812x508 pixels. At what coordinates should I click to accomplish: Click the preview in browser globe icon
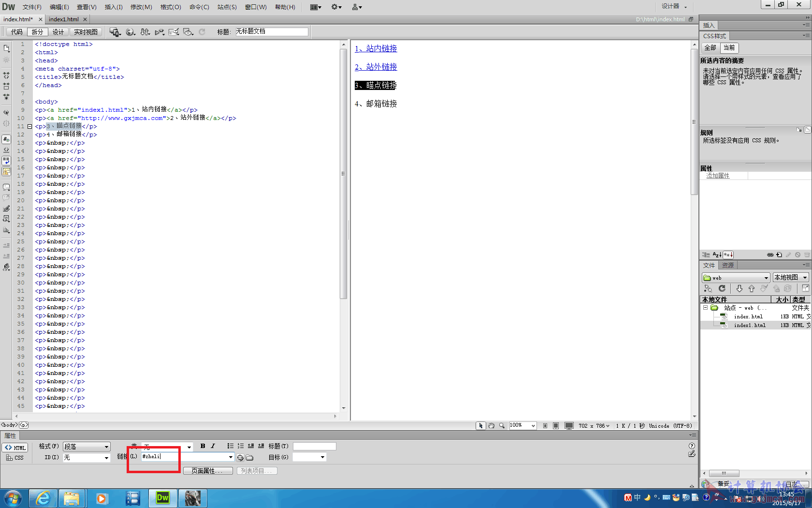[x=130, y=32]
